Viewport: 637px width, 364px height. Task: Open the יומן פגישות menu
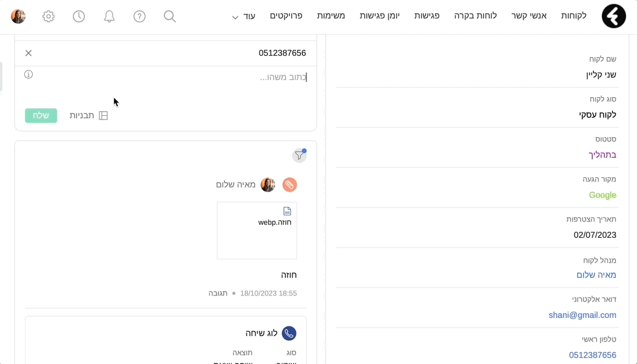tap(379, 16)
